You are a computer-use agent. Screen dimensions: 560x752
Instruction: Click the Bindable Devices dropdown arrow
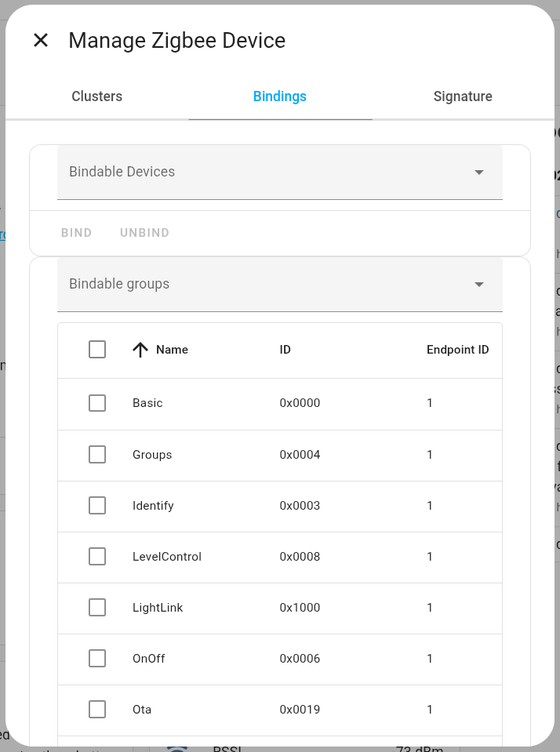point(479,173)
